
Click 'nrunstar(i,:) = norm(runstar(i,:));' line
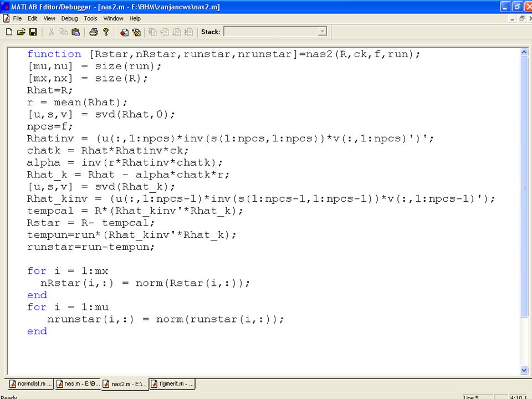click(x=166, y=319)
